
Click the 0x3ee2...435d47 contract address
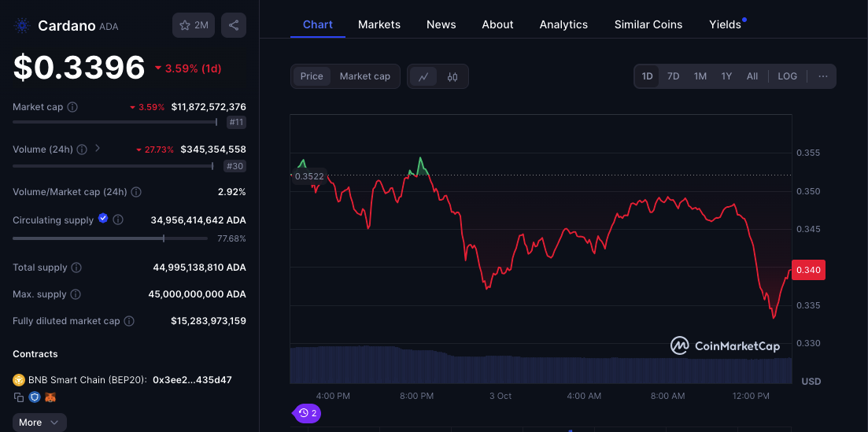click(192, 380)
